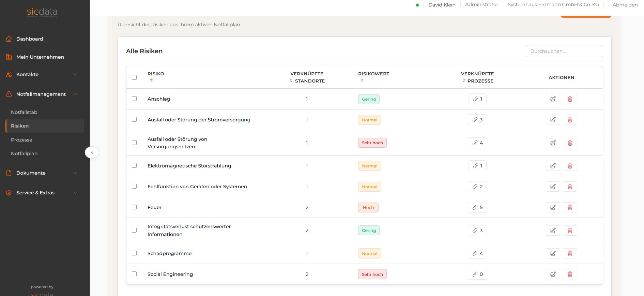Image resolution: width=644 pixels, height=296 pixels.
Task: Delete the Fehlfunktion von Geräten risk
Action: pyautogui.click(x=570, y=187)
